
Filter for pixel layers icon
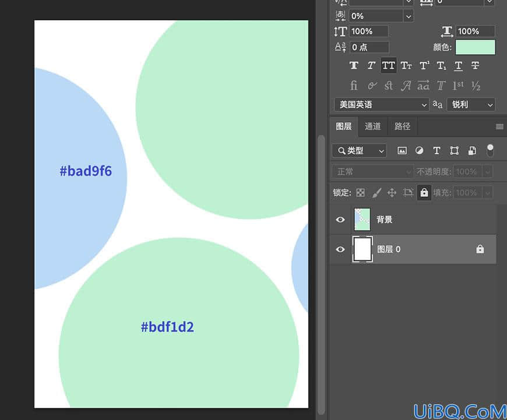coord(402,151)
